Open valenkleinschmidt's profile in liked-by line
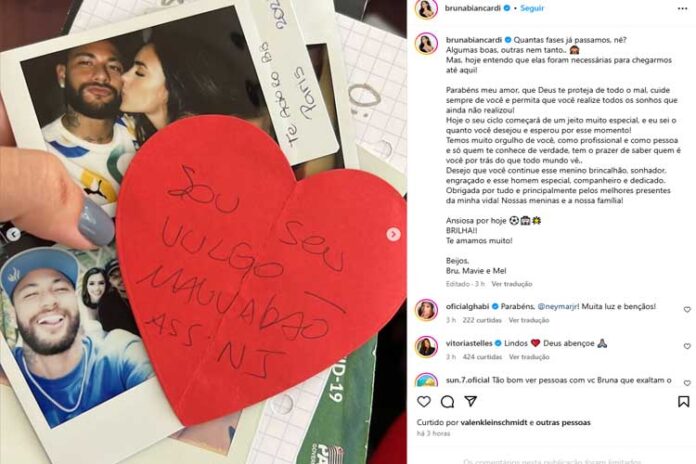Image resolution: width=696 pixels, height=464 pixels. 494,423
